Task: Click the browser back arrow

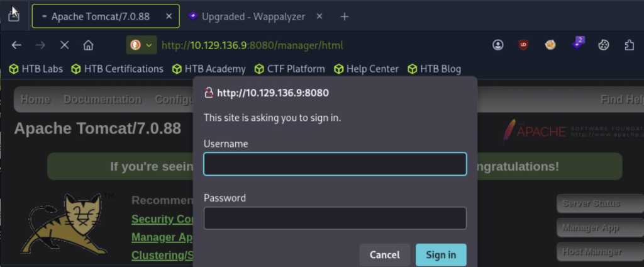Action: tap(16, 45)
